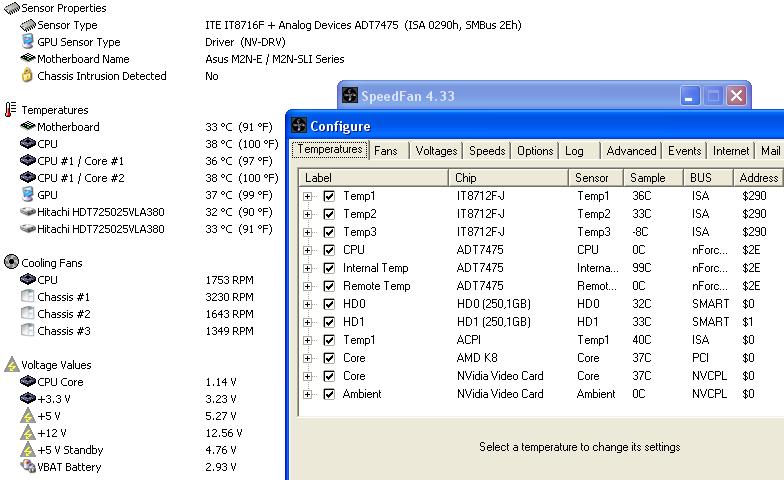
Task: Click CPU #1 / Core #2 chip icon
Action: (x=28, y=178)
